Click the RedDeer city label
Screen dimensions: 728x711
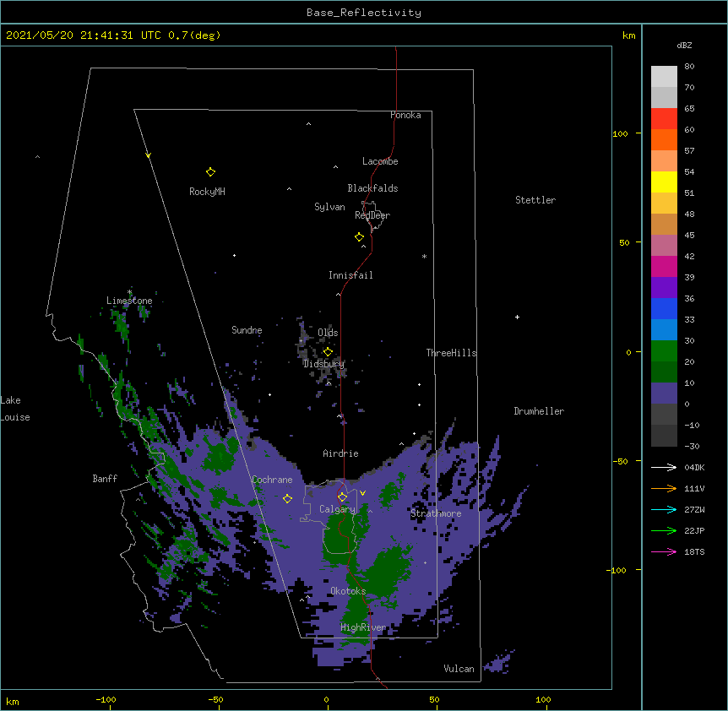pos(372,215)
